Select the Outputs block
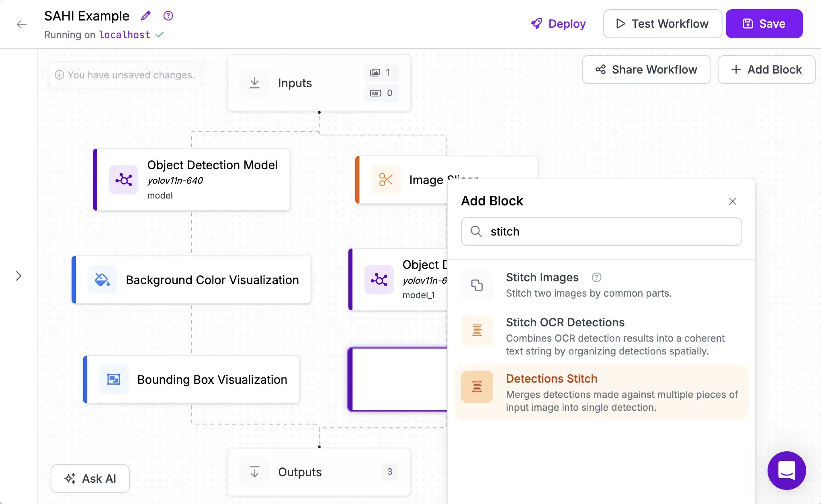This screenshot has height=504, width=821. click(319, 472)
